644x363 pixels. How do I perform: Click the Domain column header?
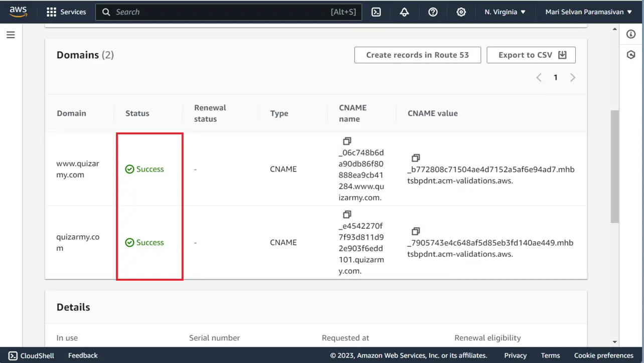click(71, 113)
